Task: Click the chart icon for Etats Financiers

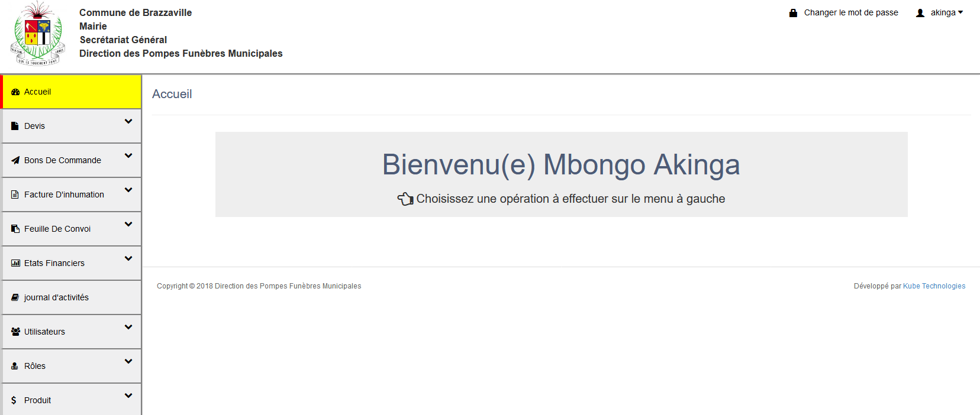Action: [x=15, y=263]
